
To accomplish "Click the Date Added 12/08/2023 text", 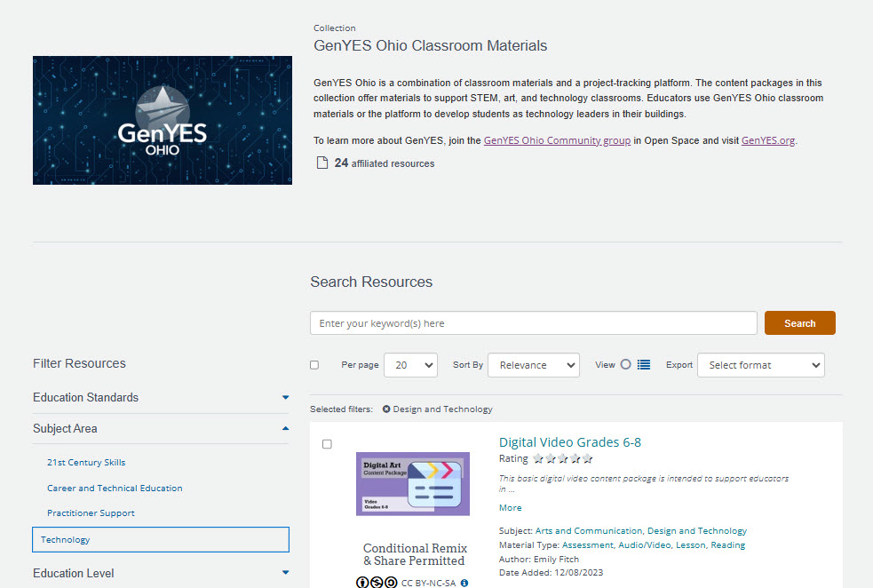I will [x=552, y=572].
